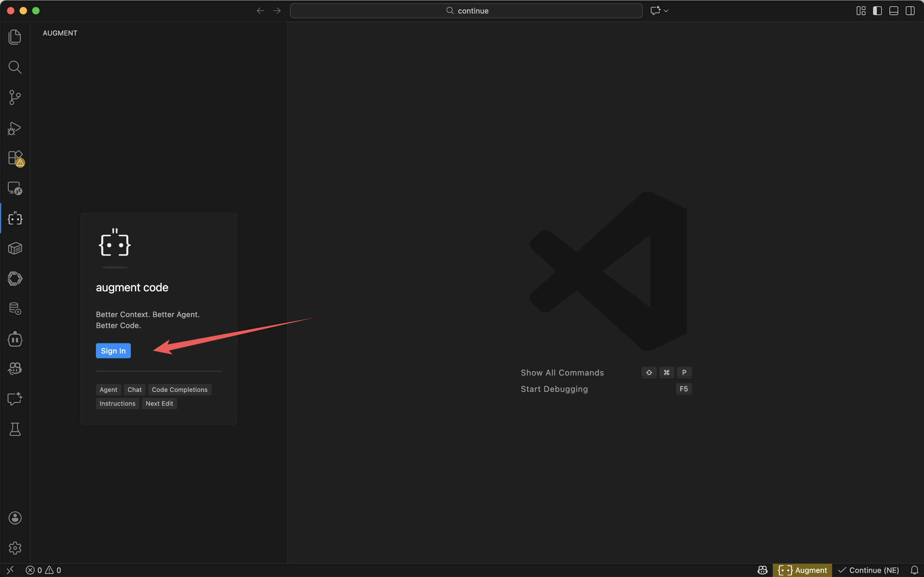Open Source Control view icon
This screenshot has width=924, height=577.
click(15, 97)
